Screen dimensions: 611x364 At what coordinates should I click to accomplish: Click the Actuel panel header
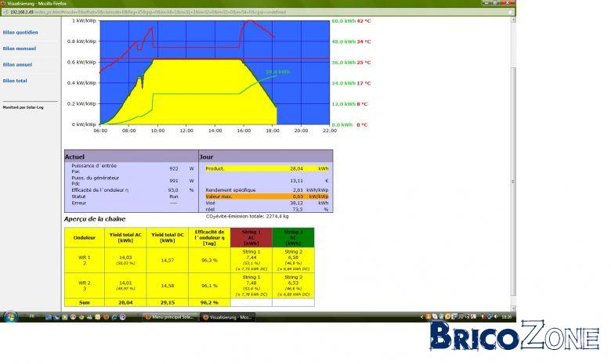point(132,157)
